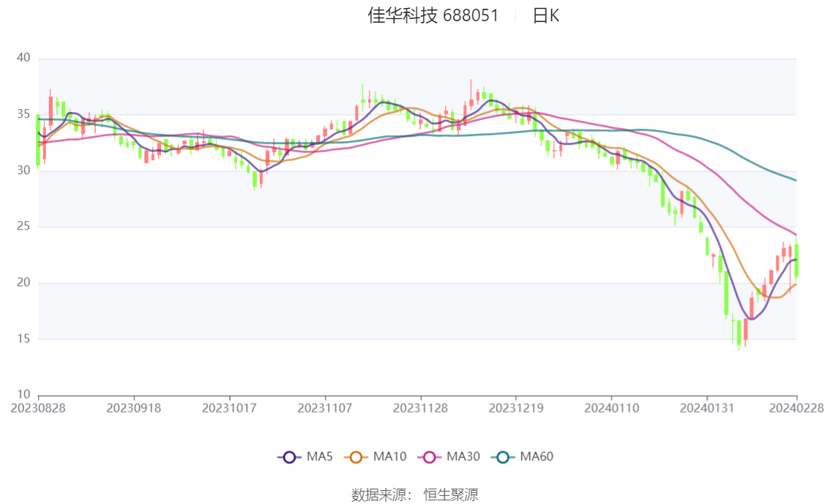Image resolution: width=830 pixels, height=504 pixels.
Task: Toggle the MA30 legend series
Action: click(449, 456)
